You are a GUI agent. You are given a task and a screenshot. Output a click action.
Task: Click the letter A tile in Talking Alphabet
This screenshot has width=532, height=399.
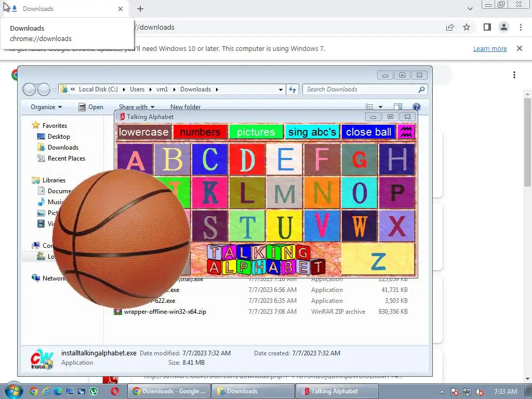coord(135,159)
